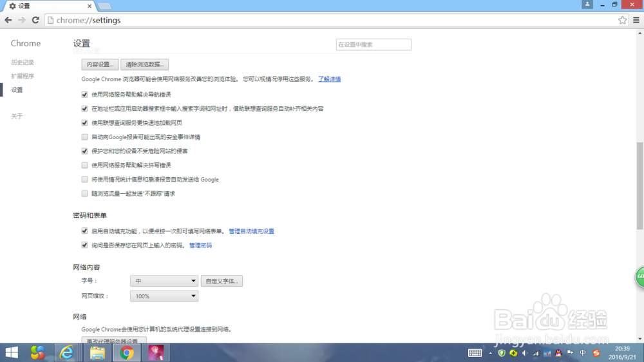Launch Internet Explorer from taskbar
The height and width of the screenshot is (362, 644).
point(66,352)
